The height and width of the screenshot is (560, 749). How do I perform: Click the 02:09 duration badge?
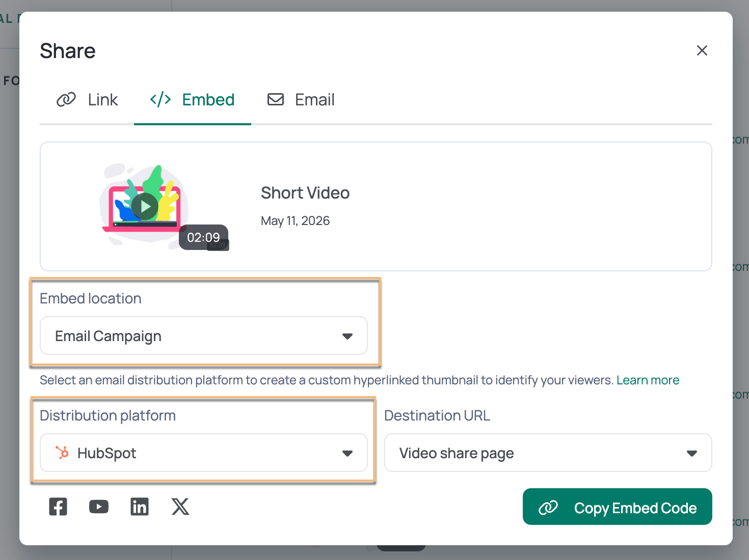(203, 237)
